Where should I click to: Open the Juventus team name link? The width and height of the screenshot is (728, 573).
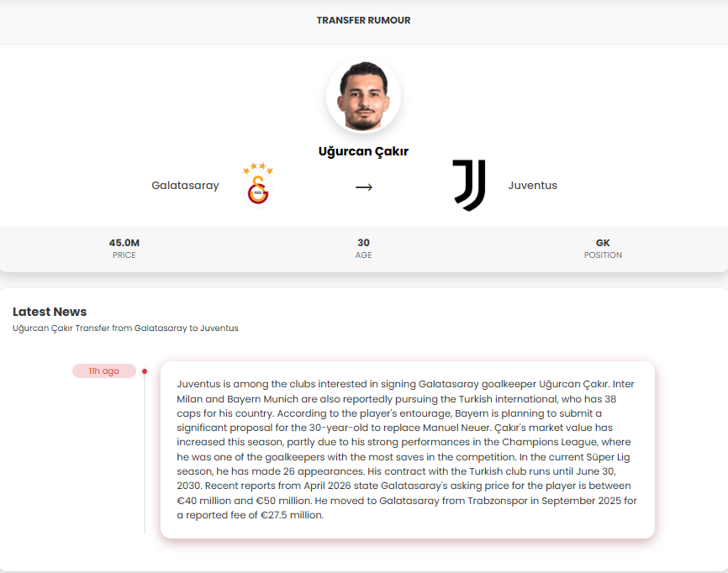532,186
